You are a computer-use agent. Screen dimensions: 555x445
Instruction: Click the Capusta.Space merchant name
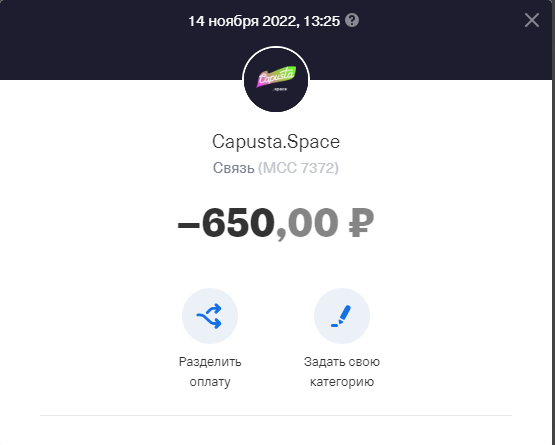tap(276, 142)
